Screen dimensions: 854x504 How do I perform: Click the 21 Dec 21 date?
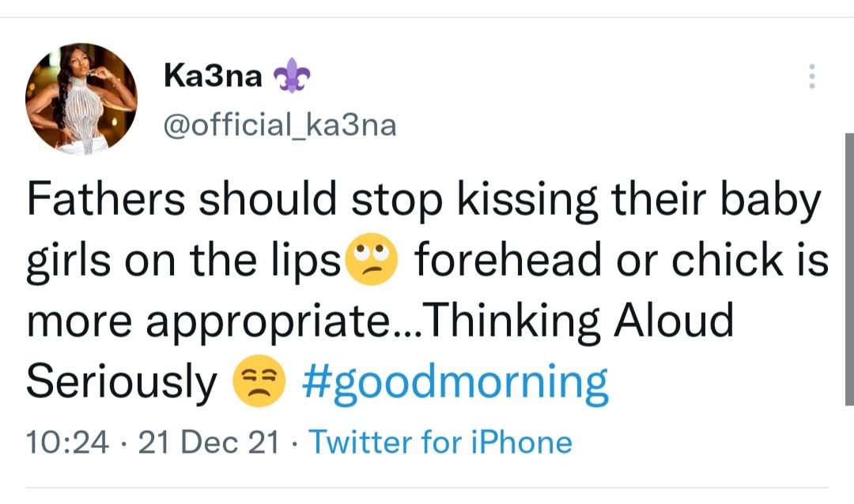208,442
